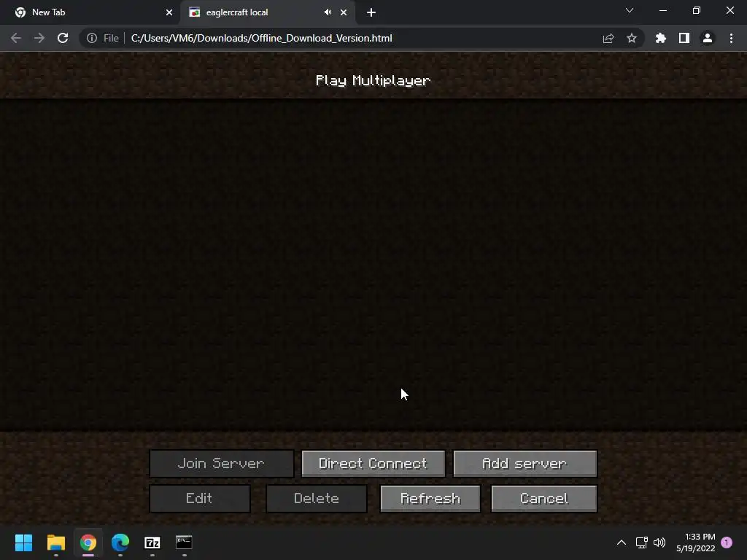Open the Extensions puzzle icon
The width and height of the screenshot is (747, 560).
(661, 38)
